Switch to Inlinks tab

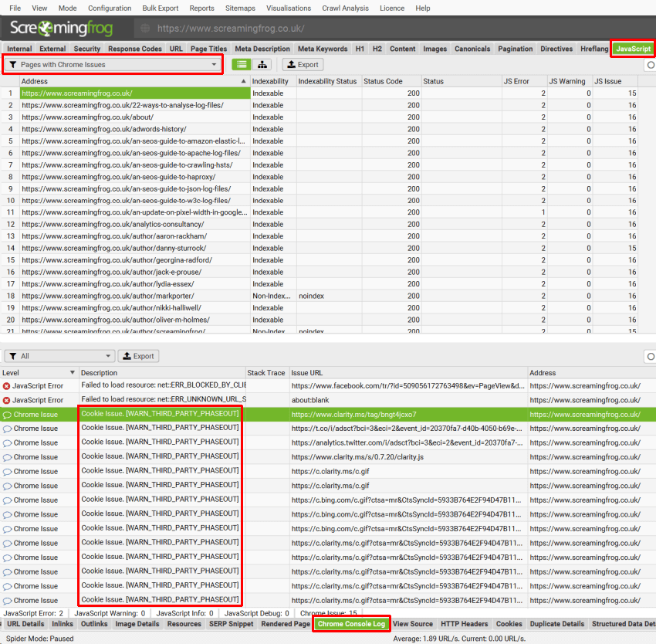point(63,624)
